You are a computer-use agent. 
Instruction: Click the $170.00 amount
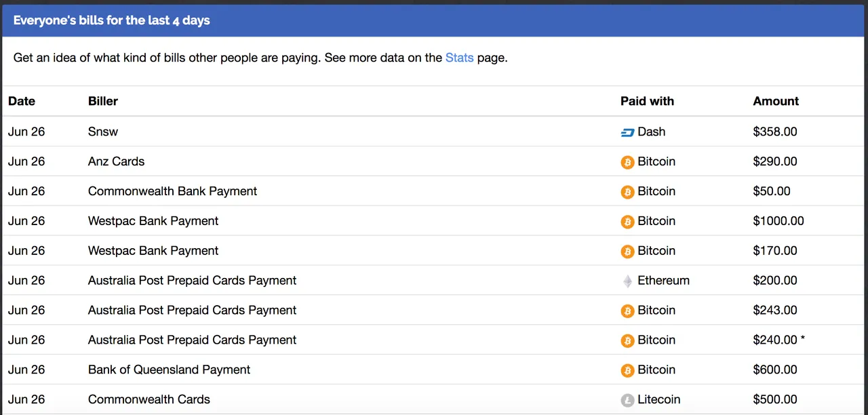(775, 251)
